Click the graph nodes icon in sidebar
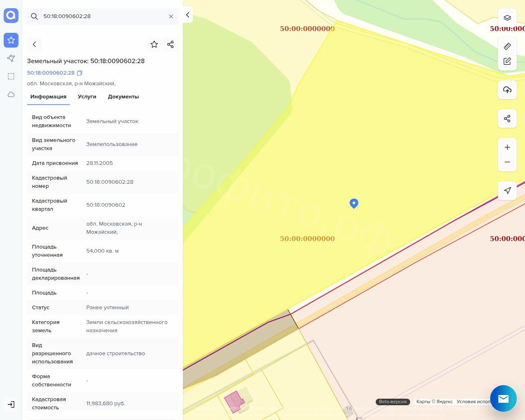 (11, 58)
